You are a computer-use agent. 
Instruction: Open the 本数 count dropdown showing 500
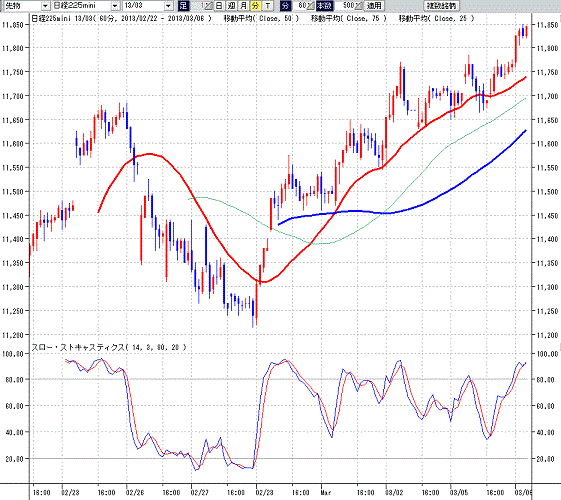tap(359, 6)
